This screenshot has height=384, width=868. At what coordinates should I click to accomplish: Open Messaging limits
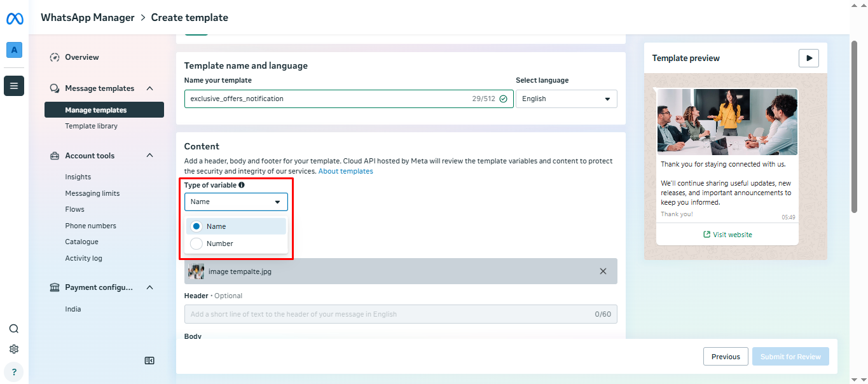click(x=92, y=193)
